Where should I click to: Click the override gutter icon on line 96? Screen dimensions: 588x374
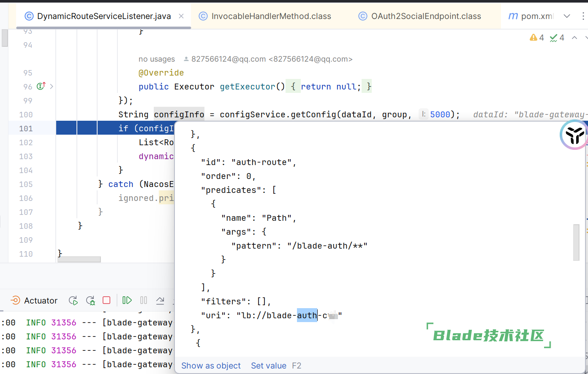pos(41,86)
